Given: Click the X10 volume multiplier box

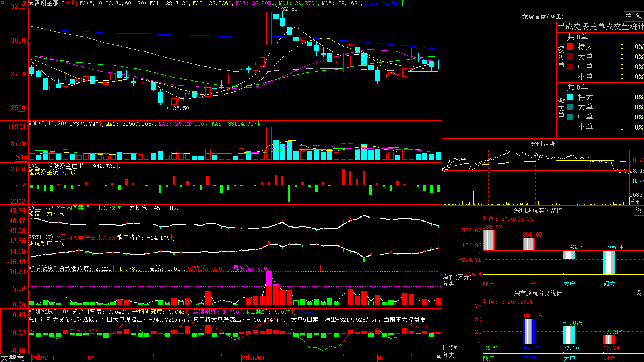Looking at the screenshot, I should coord(21,157).
